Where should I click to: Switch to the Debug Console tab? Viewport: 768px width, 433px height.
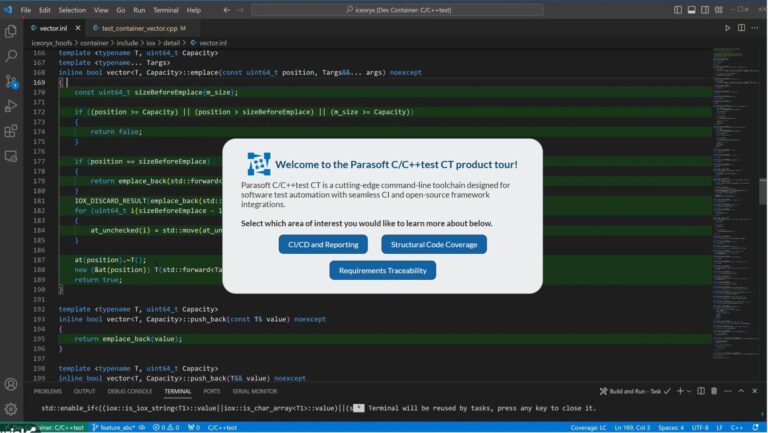pos(130,391)
